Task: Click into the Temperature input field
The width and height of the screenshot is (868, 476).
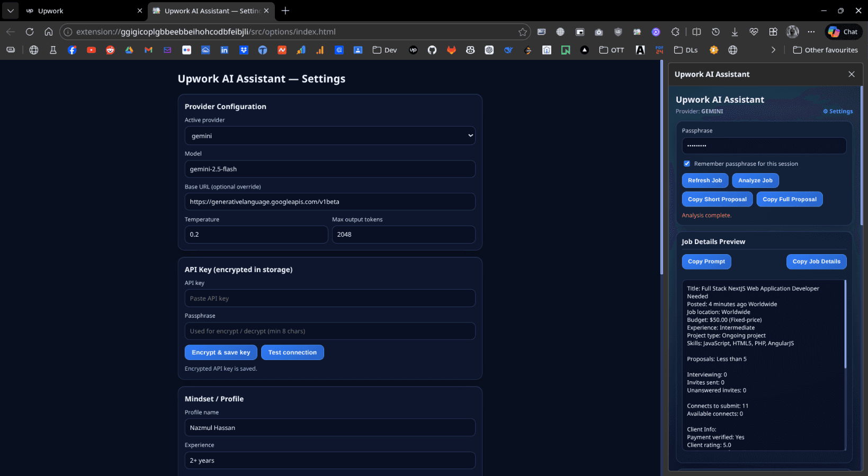Action: click(256, 235)
